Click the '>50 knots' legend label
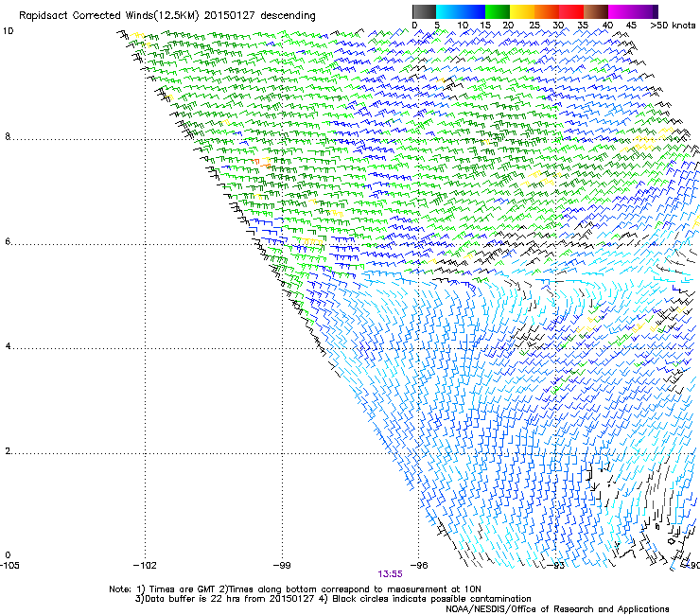The width and height of the screenshot is (700, 615). pos(673,26)
